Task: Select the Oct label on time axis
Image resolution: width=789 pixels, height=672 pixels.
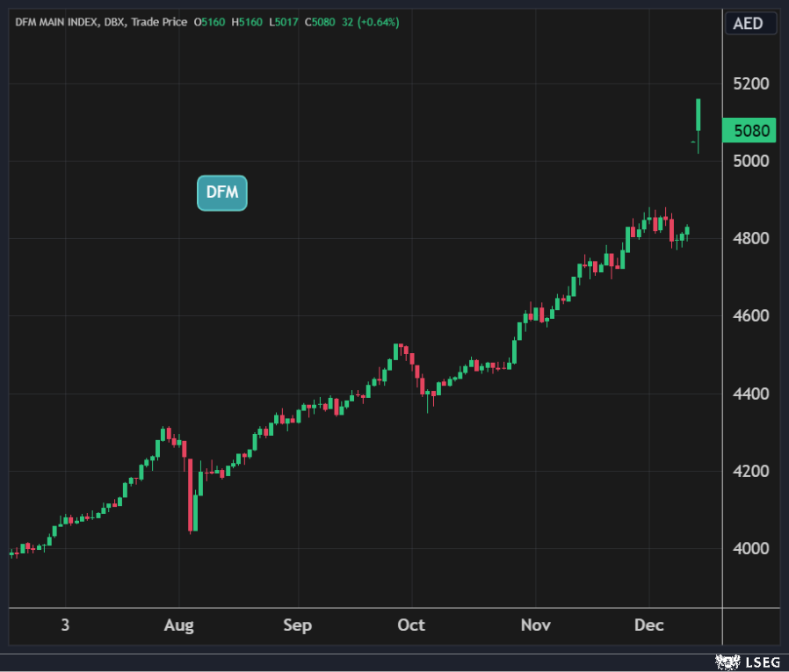Action: click(x=410, y=625)
